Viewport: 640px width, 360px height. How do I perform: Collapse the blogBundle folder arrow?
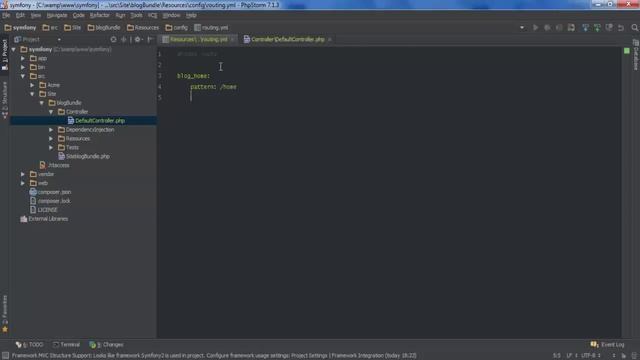click(x=42, y=103)
